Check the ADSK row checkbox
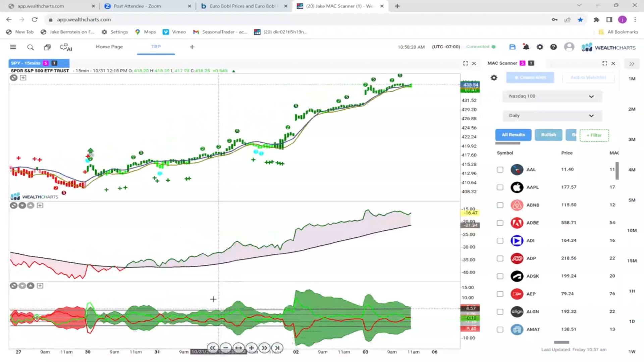This screenshot has width=644, height=362. [x=500, y=276]
